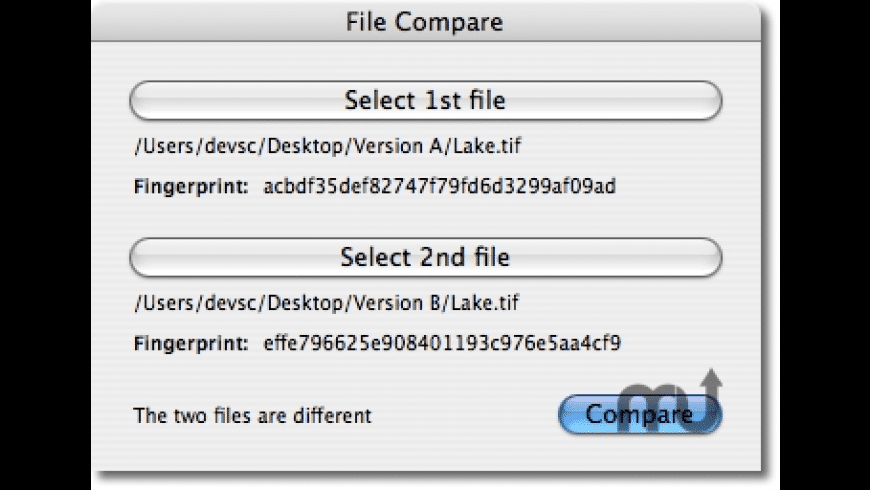Click the Select 1st file button

pos(425,101)
